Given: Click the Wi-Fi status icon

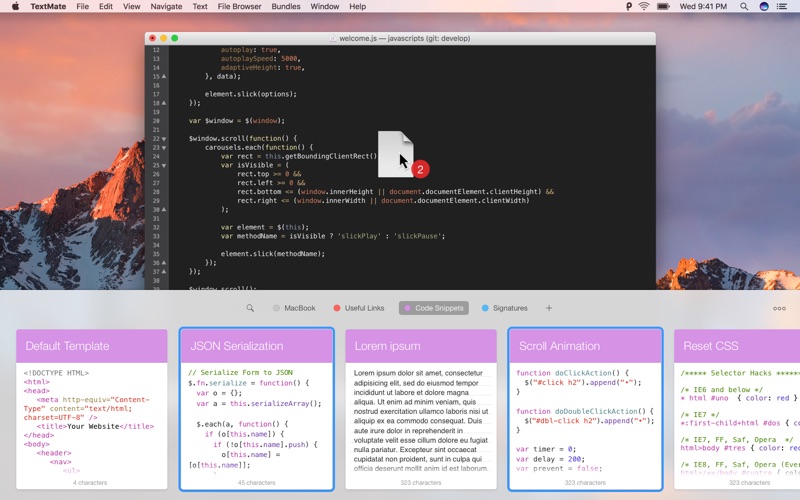Looking at the screenshot, I should tap(645, 7).
